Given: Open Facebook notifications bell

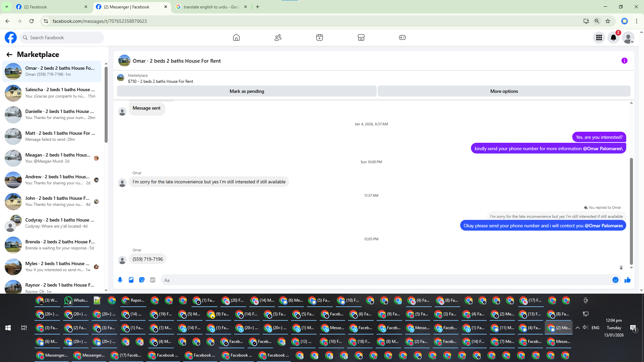Looking at the screenshot, I should point(613,38).
